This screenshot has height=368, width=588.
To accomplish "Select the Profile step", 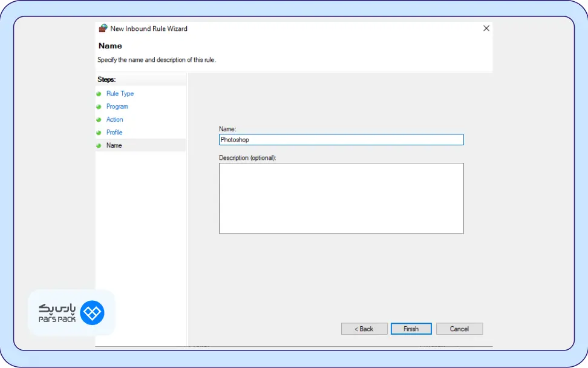I will pos(114,133).
